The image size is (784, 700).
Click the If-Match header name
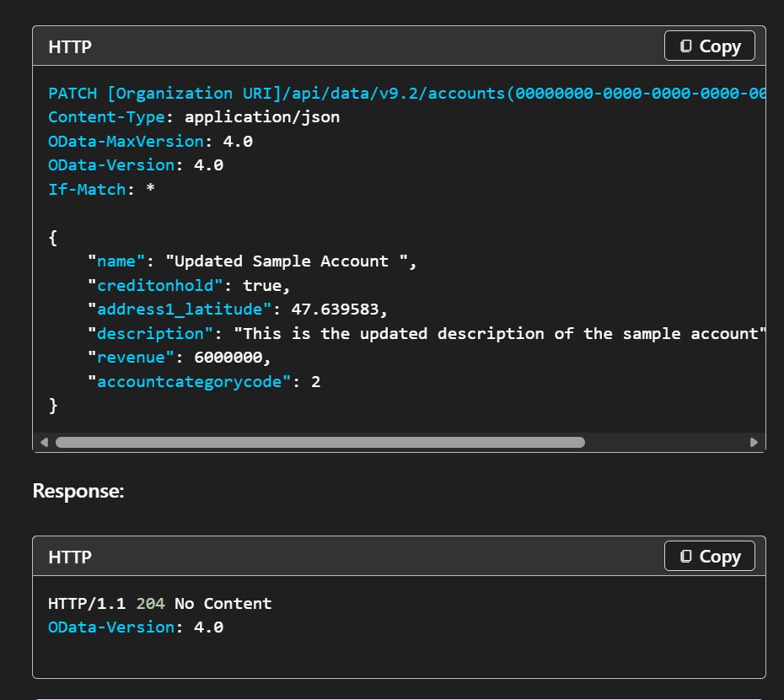(x=87, y=190)
